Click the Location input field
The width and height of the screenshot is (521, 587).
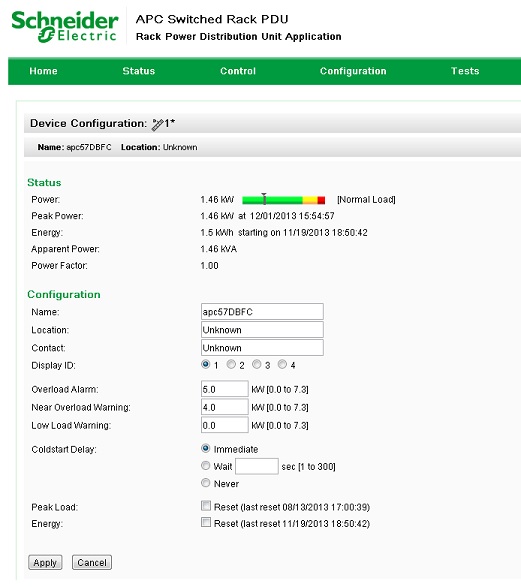pos(262,329)
